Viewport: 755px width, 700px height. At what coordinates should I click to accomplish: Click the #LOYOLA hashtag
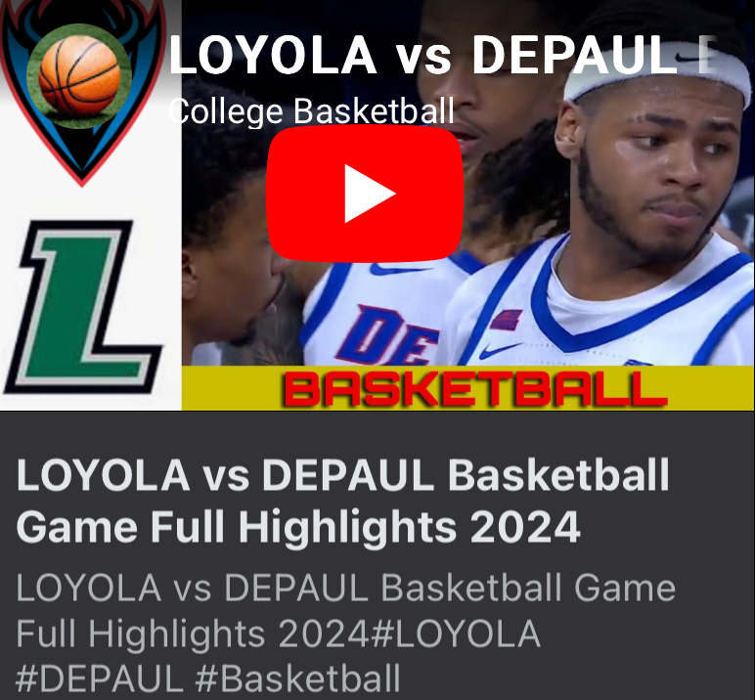pyautogui.click(x=455, y=634)
